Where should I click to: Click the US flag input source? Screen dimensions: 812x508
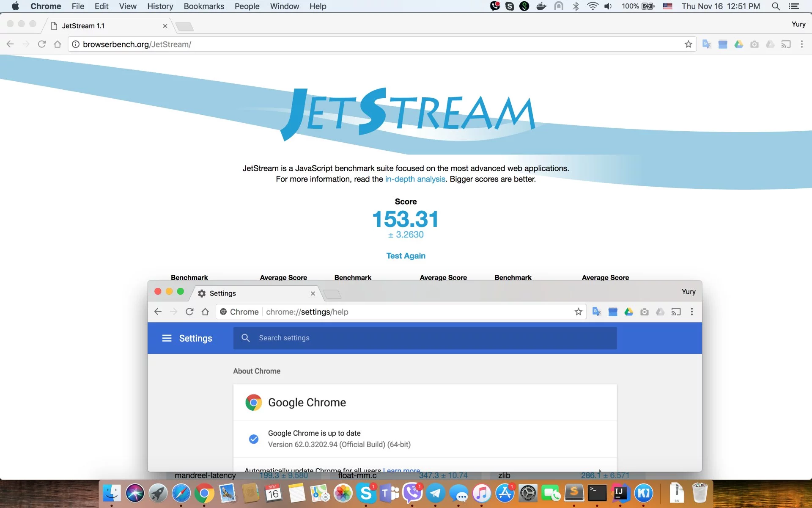pos(667,6)
